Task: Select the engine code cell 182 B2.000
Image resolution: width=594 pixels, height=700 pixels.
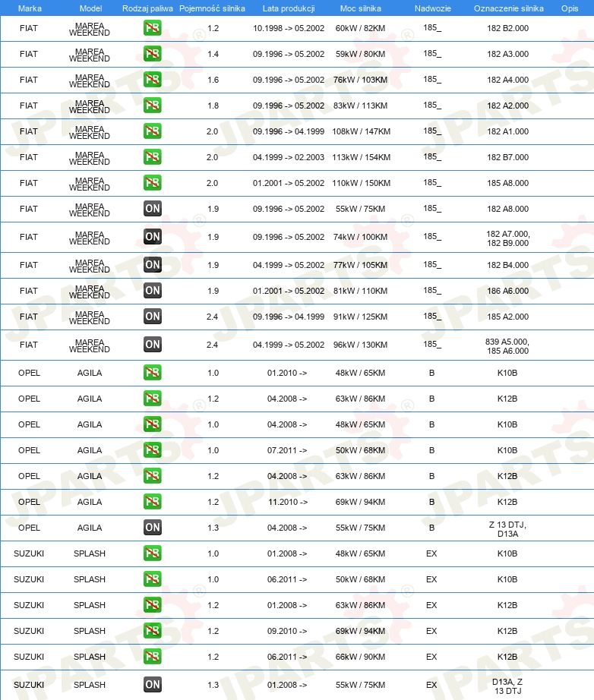Action: point(508,28)
